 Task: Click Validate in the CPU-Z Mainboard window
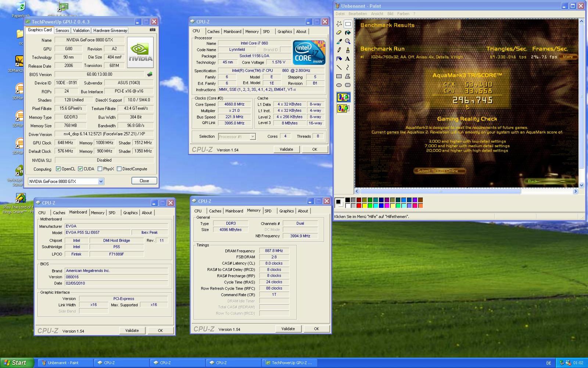[x=132, y=330]
